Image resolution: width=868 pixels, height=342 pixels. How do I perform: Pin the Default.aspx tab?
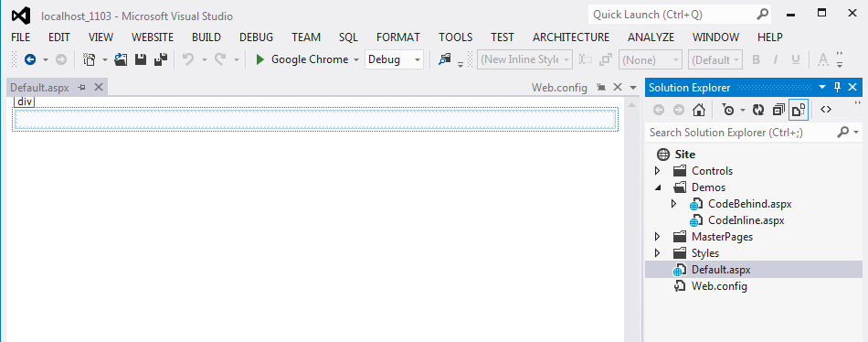[82, 87]
